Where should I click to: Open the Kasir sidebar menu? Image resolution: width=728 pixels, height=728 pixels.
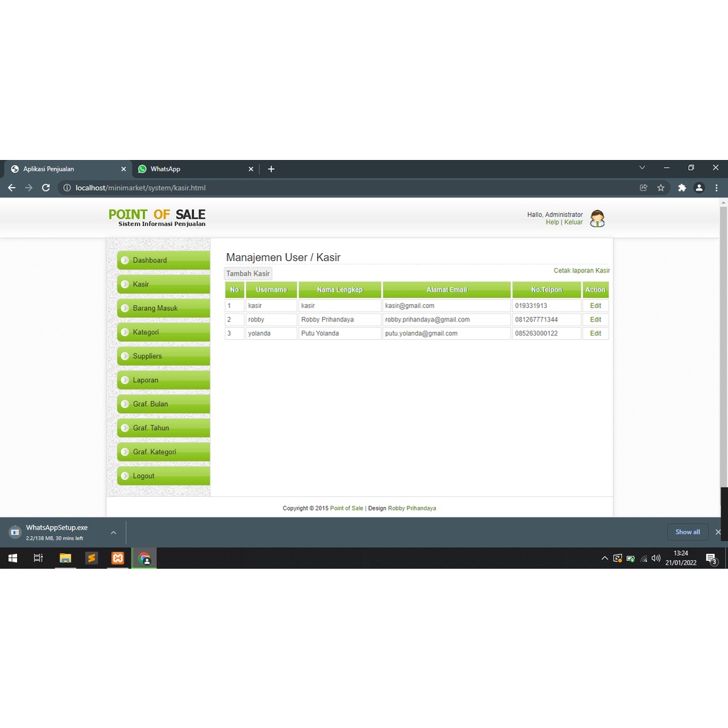pyautogui.click(x=164, y=284)
